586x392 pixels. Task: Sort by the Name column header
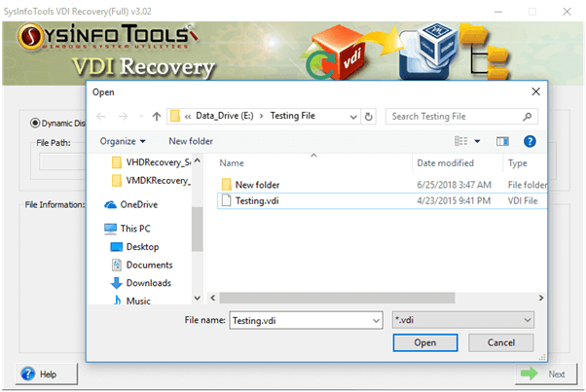[x=232, y=163]
